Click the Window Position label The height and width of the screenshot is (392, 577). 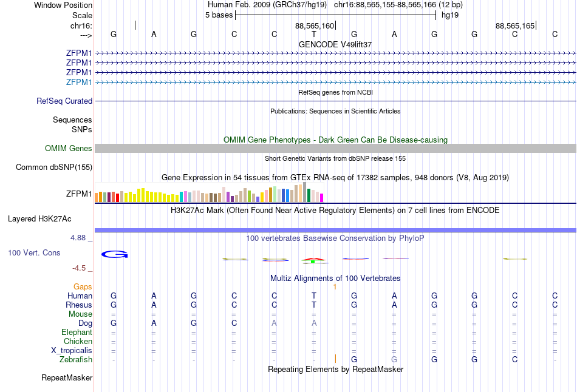pos(63,5)
